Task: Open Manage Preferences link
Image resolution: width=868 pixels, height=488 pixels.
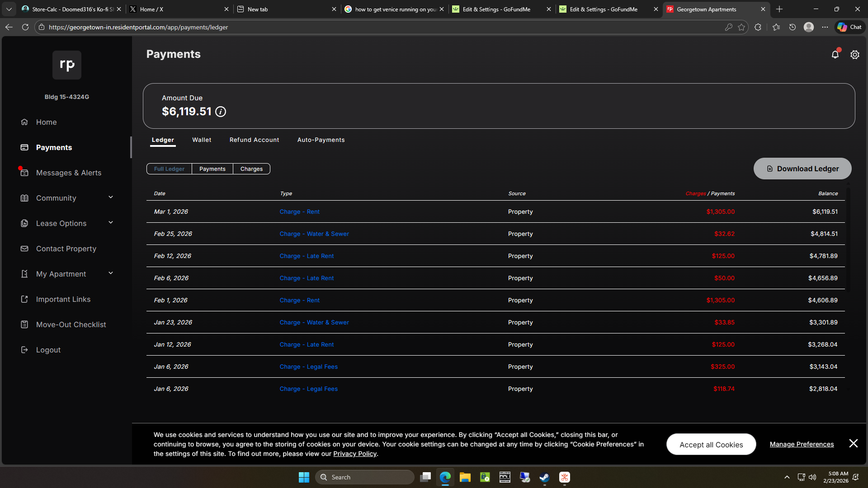Action: pyautogui.click(x=802, y=444)
